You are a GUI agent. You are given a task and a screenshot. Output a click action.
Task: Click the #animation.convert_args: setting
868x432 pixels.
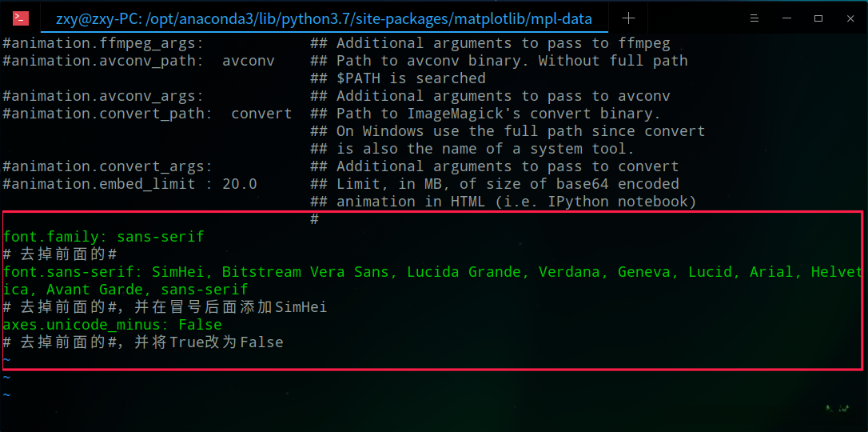point(107,166)
